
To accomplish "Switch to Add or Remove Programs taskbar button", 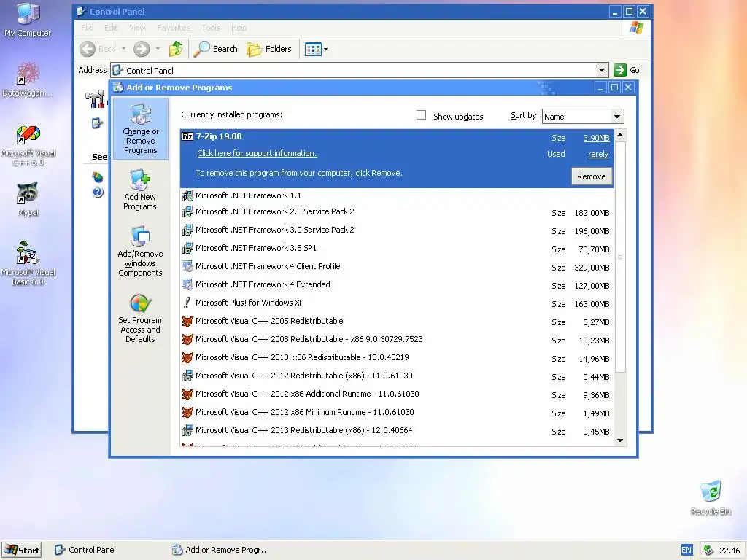I will coord(220,550).
